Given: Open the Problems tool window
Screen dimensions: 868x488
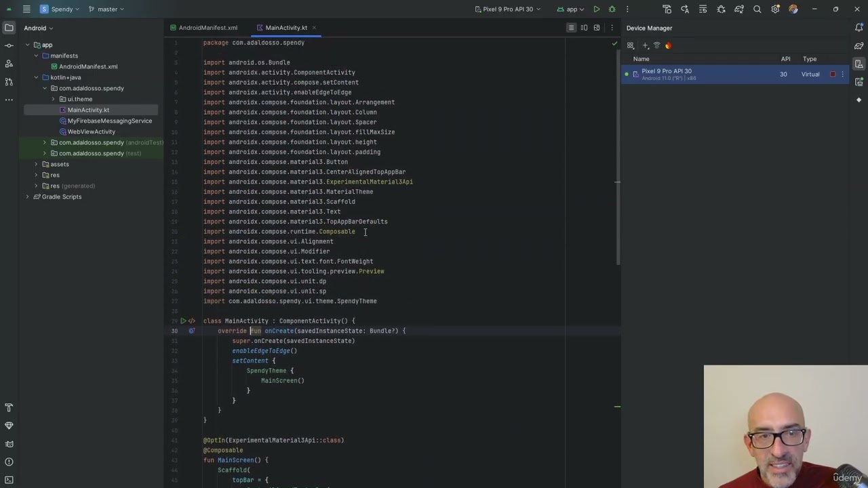Looking at the screenshot, I should point(9,462).
